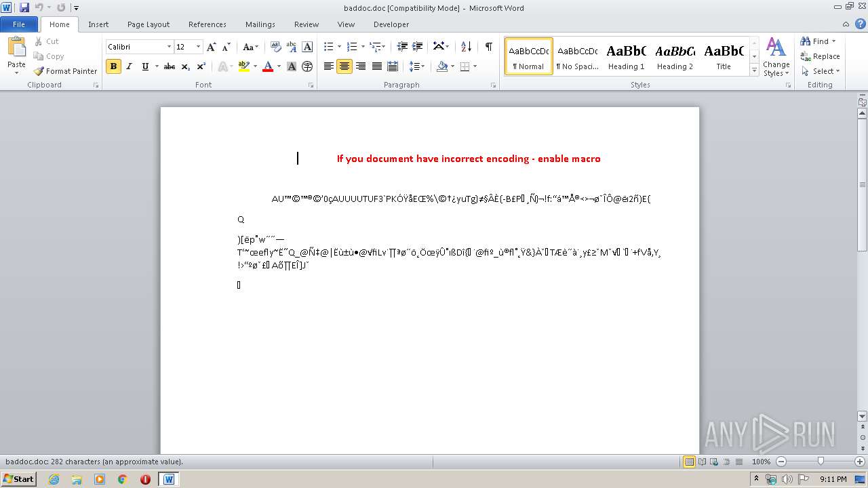Click the Cut scissors command
This screenshot has width=868, height=488.
click(x=47, y=41)
